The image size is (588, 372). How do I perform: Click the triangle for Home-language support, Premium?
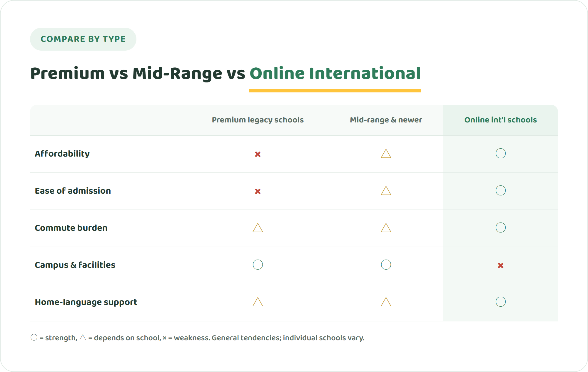click(258, 302)
